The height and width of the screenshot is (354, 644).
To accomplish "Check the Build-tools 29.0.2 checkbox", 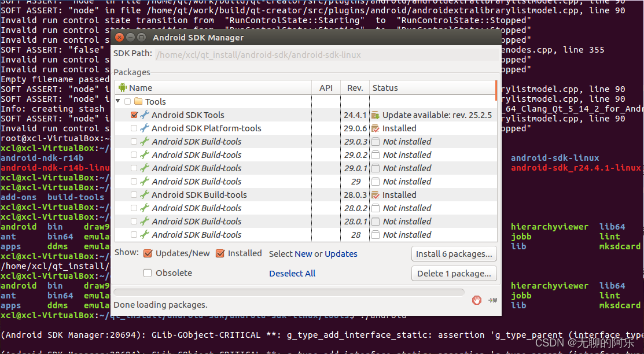I will tap(134, 155).
